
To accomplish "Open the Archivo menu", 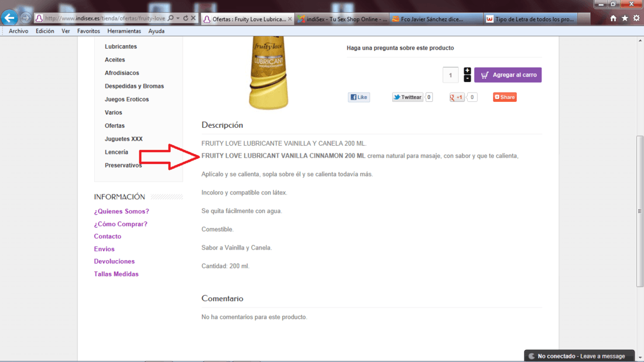I will point(19,31).
